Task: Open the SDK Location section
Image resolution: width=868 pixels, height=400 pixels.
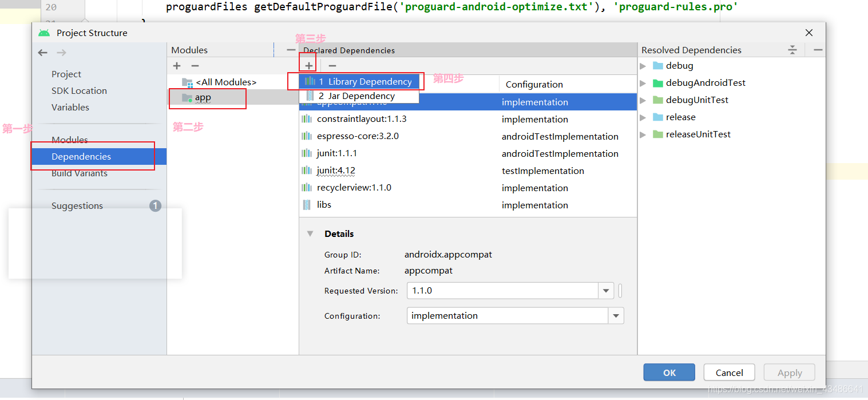Action: point(79,90)
